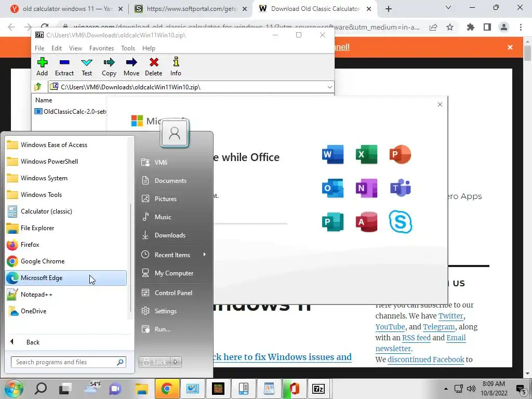The image size is (532, 399).
Task: Select the OldClassicCalc-2.0 setup file
Action: coord(70,111)
